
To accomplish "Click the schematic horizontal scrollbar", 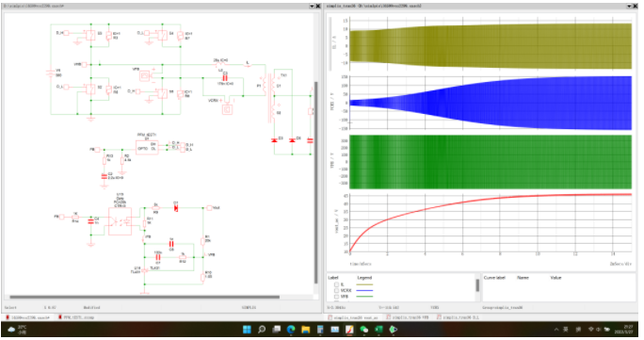I will click(x=145, y=297).
